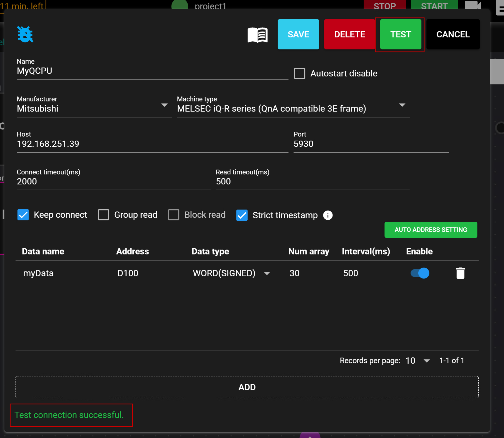This screenshot has height=438, width=504.
Task: Enable the Group read checkbox
Action: [103, 215]
